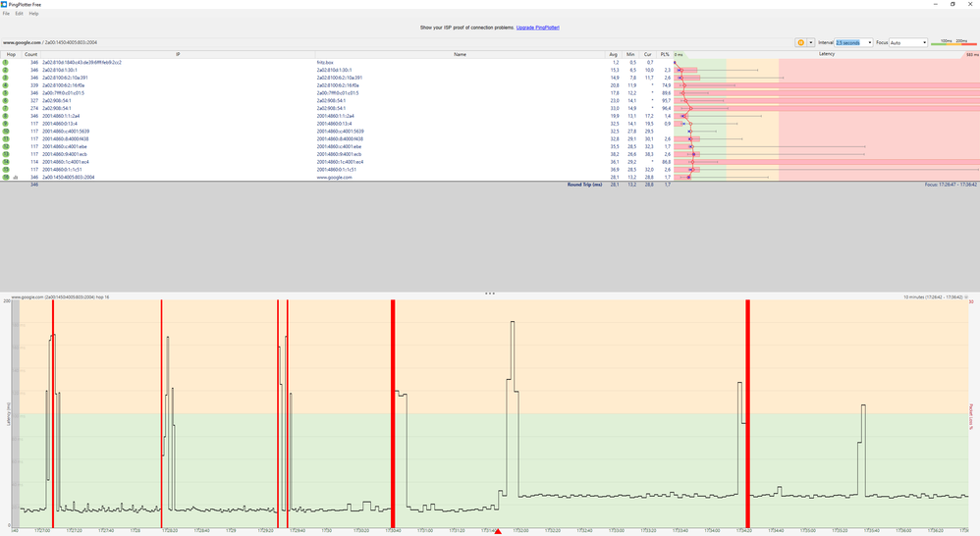This screenshot has height=536, width=980.
Task: Click count value 339 in hop 4 row
Action: [34, 85]
